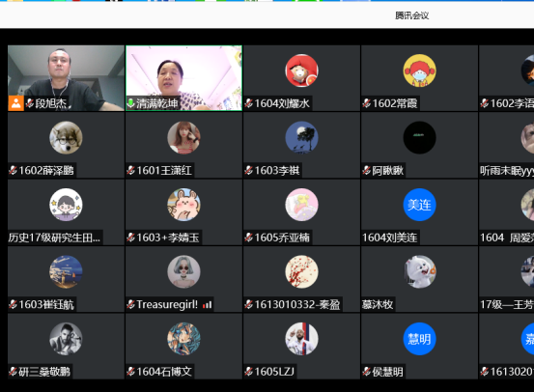Viewport: 534px width, 392px height.
Task: Click muted mic icon beside 1602常霞
Action: pyautogui.click(x=367, y=103)
